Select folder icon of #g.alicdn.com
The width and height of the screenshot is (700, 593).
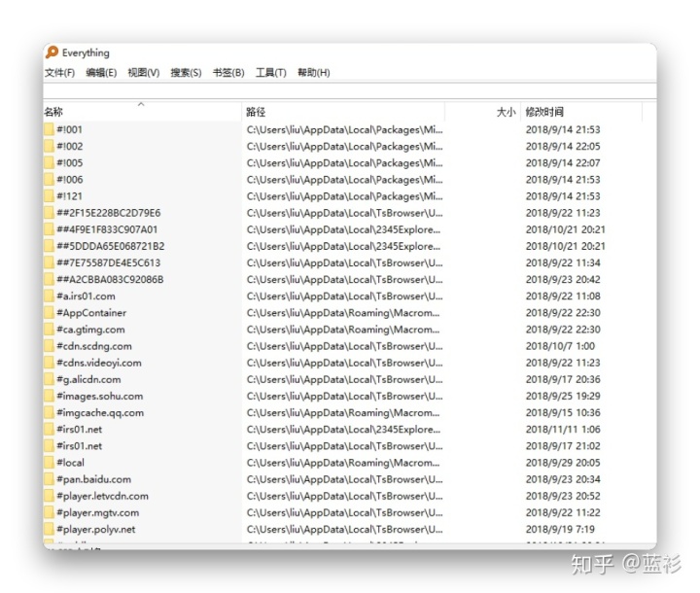tap(49, 379)
